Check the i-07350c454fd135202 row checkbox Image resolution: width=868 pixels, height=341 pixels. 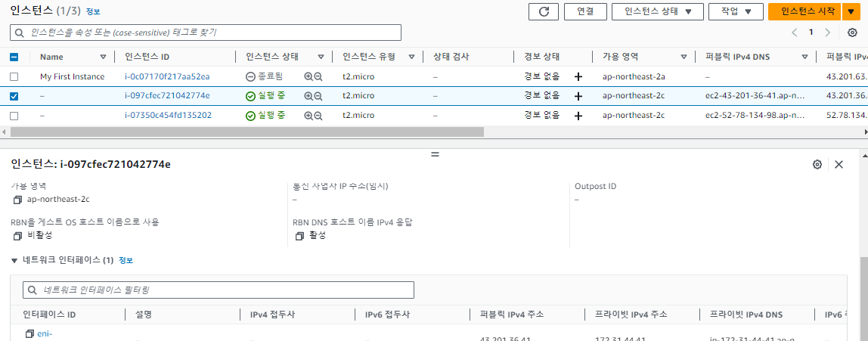tap(14, 116)
